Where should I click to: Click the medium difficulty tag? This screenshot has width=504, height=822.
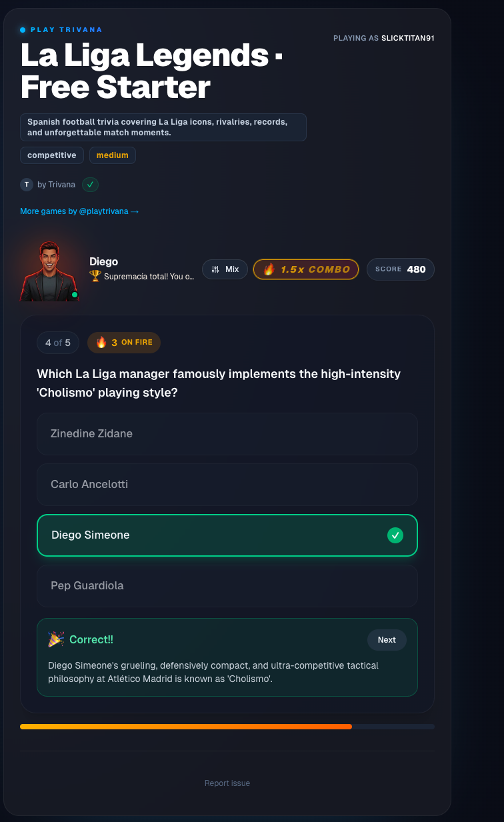(113, 155)
